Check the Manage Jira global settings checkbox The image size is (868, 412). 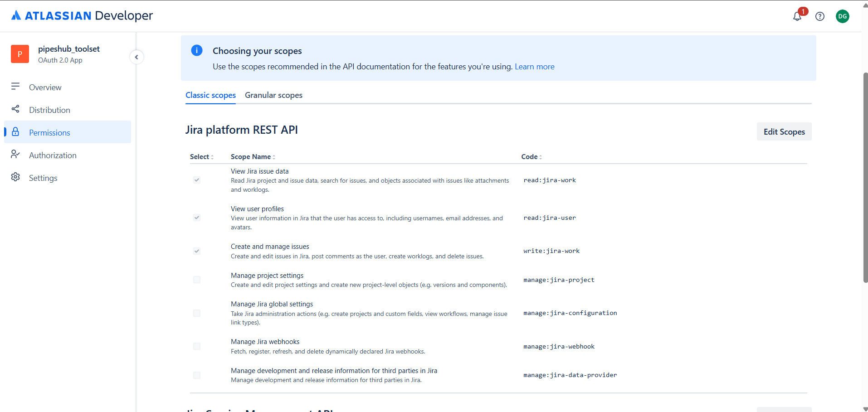point(197,313)
